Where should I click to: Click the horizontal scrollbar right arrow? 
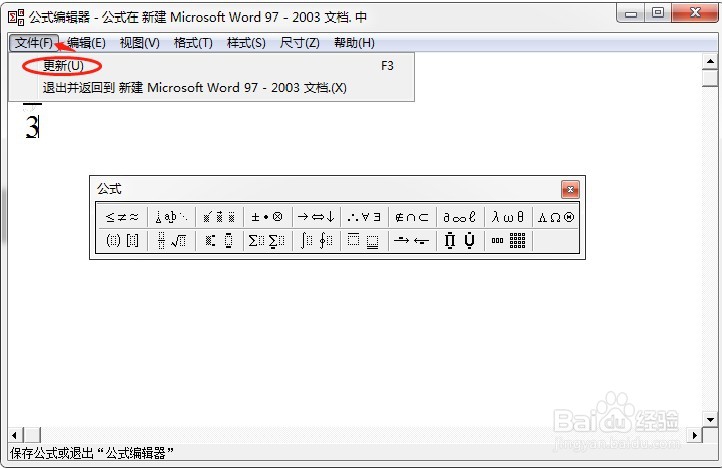[x=694, y=434]
